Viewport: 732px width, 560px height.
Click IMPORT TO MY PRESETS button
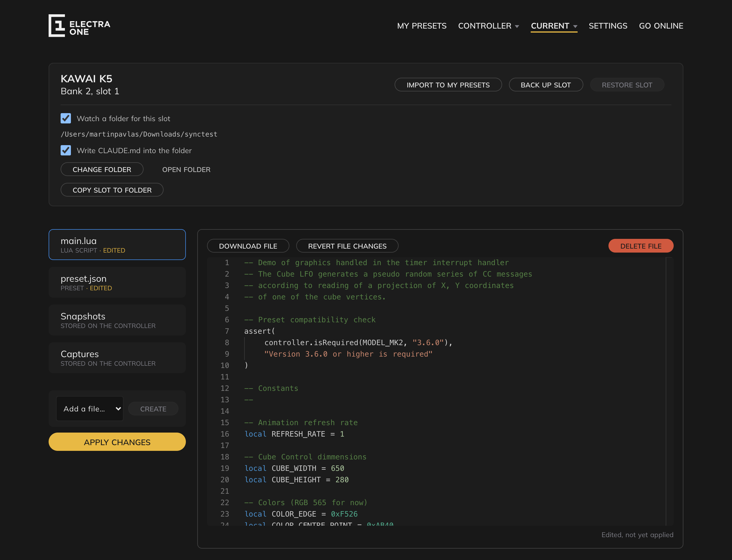coord(448,85)
